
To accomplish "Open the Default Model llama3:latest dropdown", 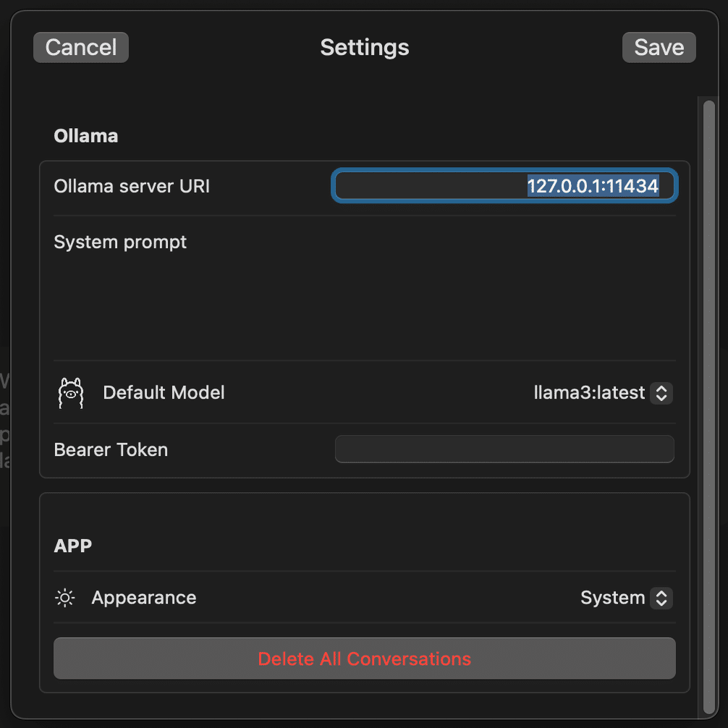I will pyautogui.click(x=602, y=393).
